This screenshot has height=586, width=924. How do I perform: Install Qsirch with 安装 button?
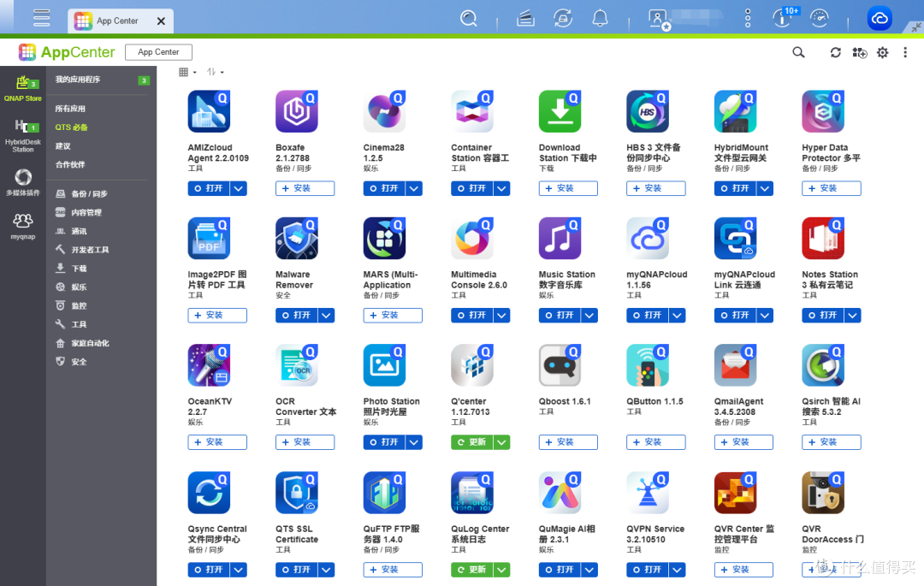[x=832, y=442]
